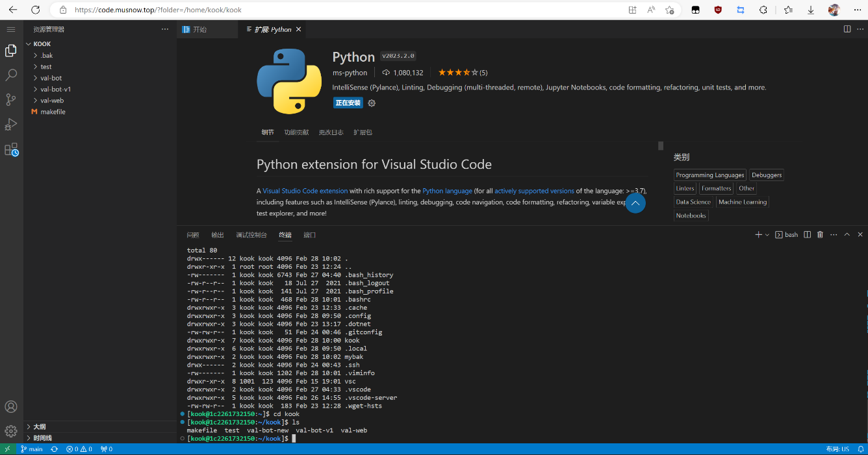This screenshot has width=868, height=455.
Task: Select the Machine Learning category tag
Action: point(743,203)
